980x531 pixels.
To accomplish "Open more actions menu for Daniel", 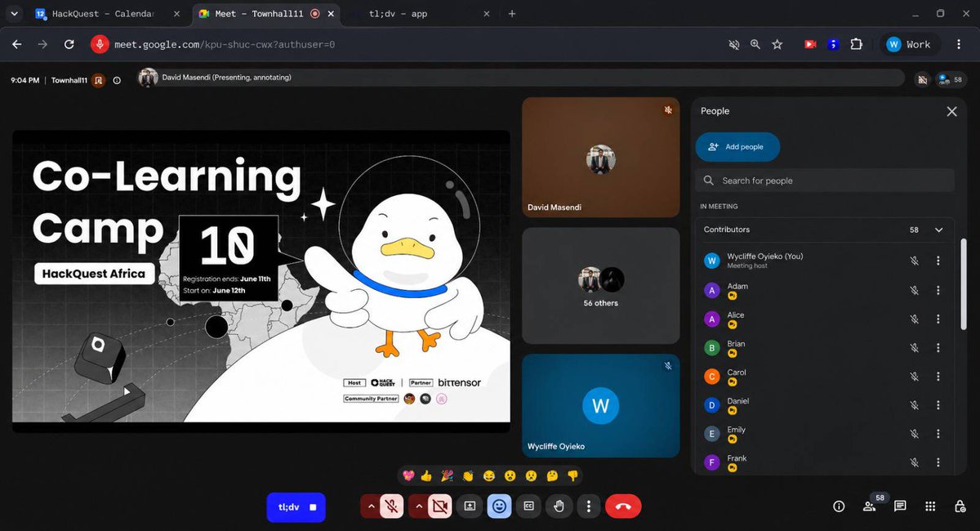I will coord(938,404).
